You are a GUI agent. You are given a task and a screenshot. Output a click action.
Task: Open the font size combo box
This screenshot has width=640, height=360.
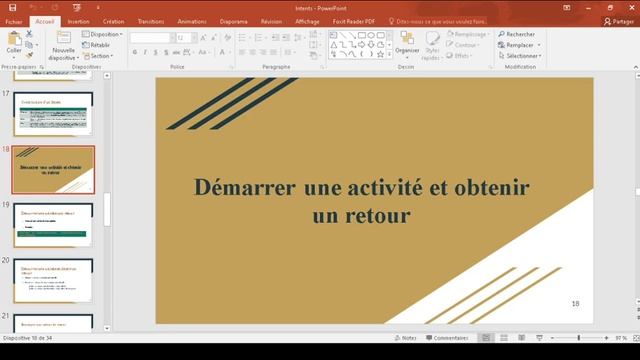pyautogui.click(x=187, y=38)
